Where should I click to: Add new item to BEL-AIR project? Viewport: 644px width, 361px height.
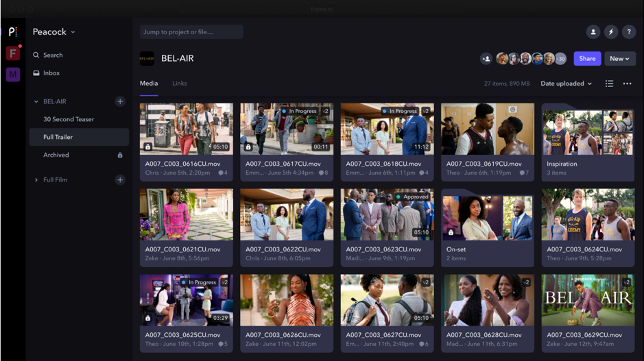(x=120, y=101)
